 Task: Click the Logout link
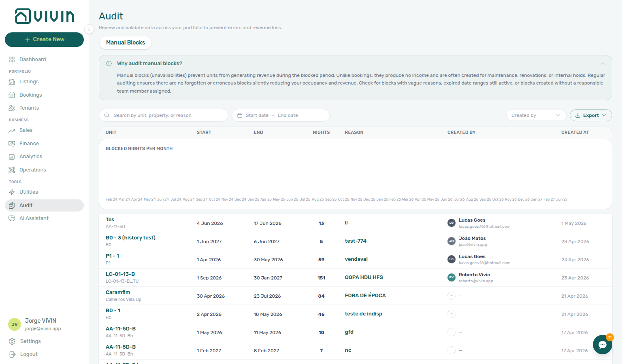point(29,354)
